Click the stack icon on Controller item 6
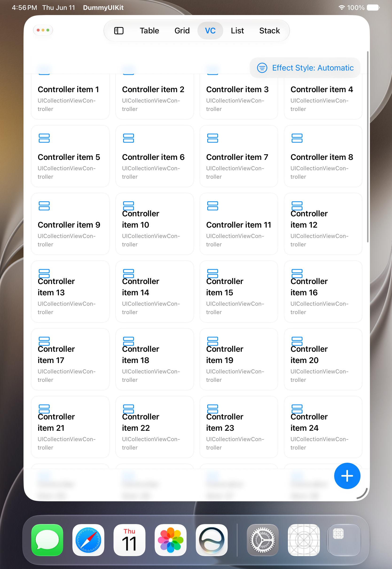392x569 pixels. click(129, 138)
